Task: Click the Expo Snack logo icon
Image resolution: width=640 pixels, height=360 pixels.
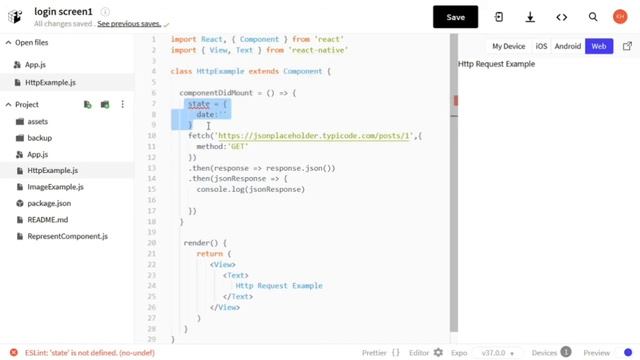Action: point(15,16)
